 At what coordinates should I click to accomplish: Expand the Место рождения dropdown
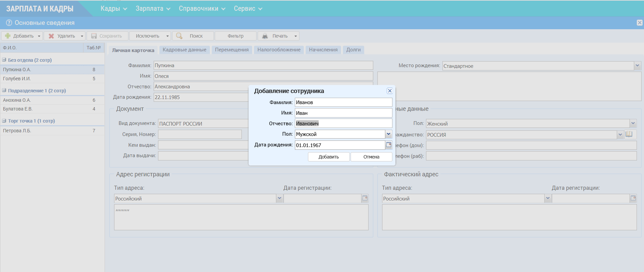point(637,66)
